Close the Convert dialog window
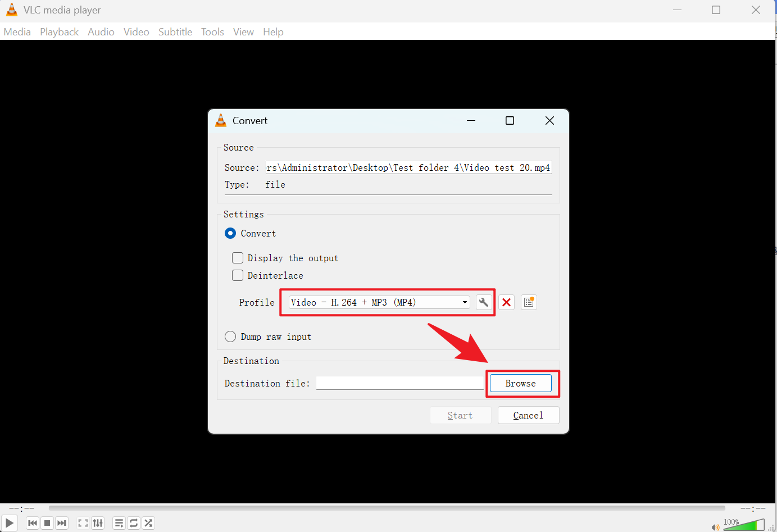The width and height of the screenshot is (777, 532). coord(549,121)
